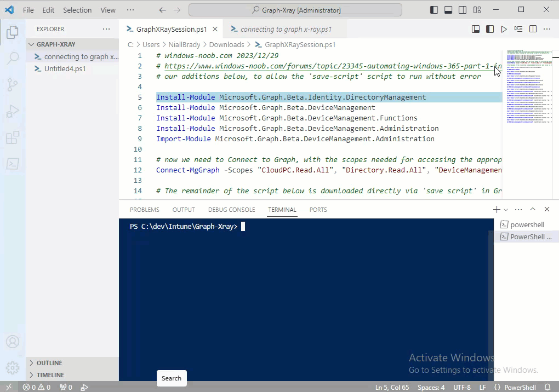Click GraphXRaySession.ps1 breadcrumb segment
The image size is (559, 392).
(x=295, y=44)
